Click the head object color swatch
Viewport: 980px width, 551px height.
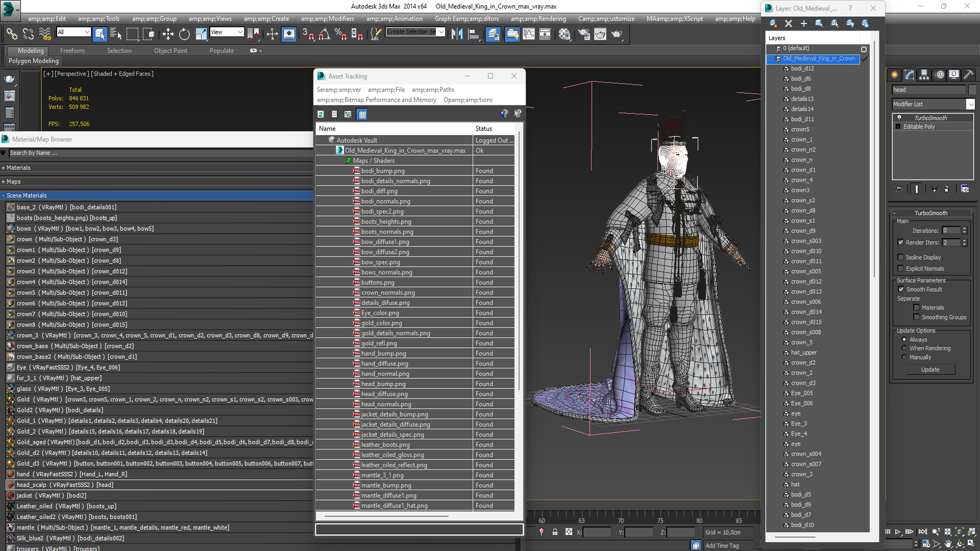click(972, 90)
